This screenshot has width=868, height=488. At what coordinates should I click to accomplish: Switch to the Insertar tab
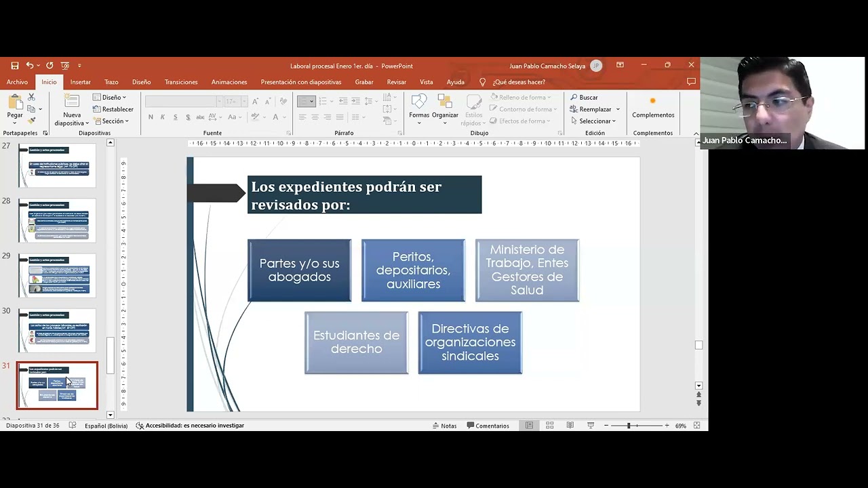click(x=80, y=82)
